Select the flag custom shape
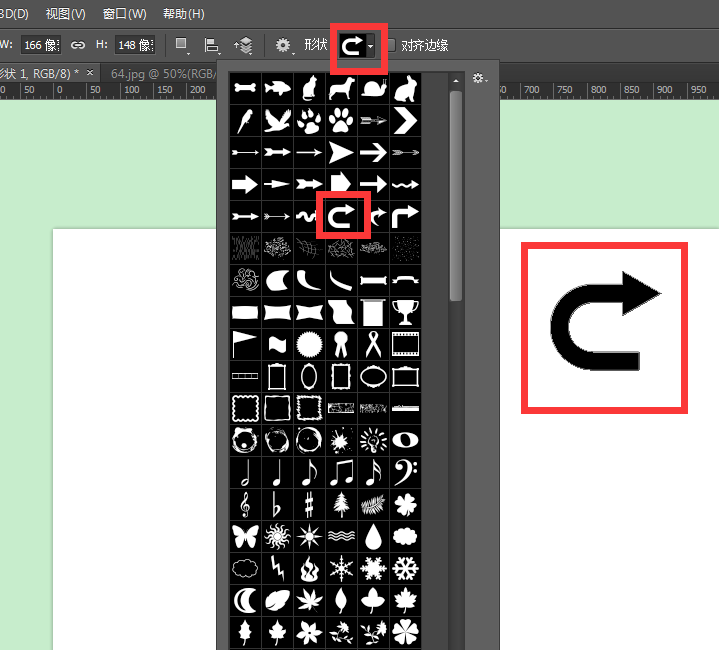 coord(245,345)
